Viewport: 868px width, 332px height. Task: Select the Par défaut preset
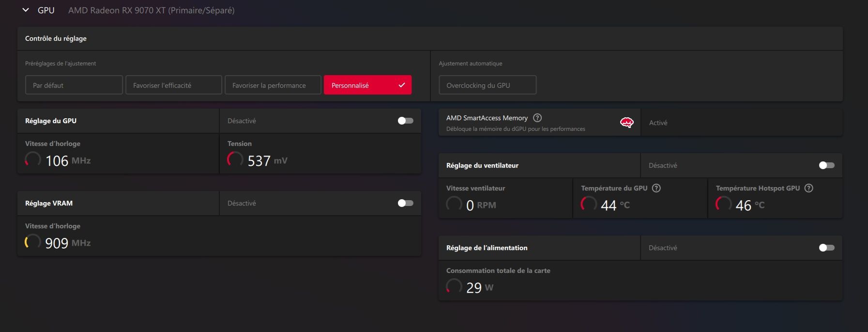pos(74,85)
